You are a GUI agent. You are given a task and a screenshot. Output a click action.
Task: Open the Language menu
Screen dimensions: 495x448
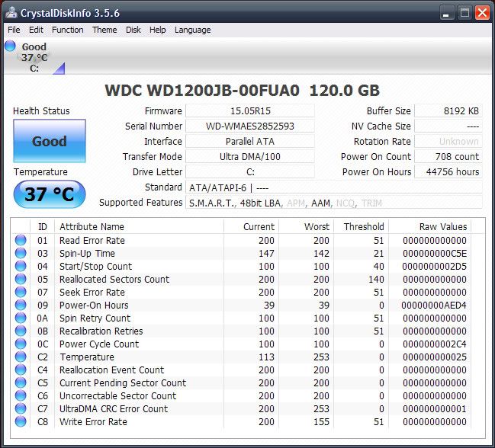pyautogui.click(x=192, y=30)
